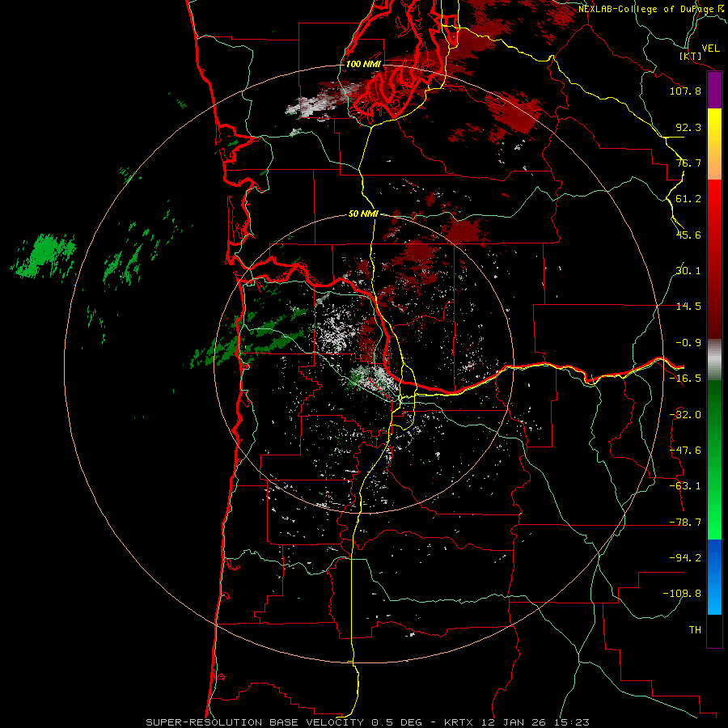This screenshot has height=728, width=728.
Task: Click the "VEL" legend heading
Action: [710, 49]
